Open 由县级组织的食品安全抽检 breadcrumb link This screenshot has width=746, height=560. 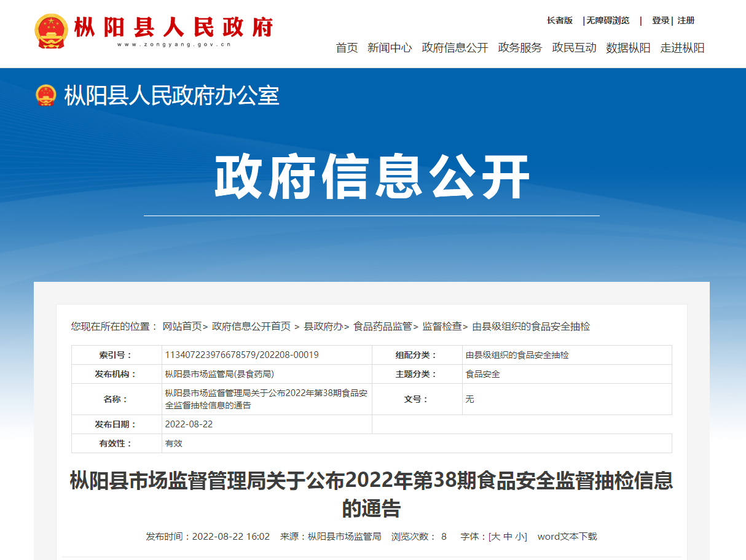click(x=531, y=327)
